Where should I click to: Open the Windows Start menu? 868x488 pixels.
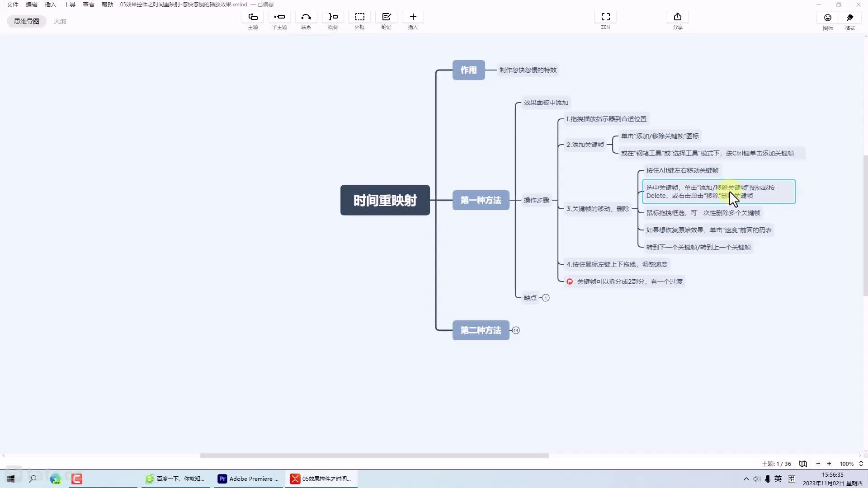(11, 479)
